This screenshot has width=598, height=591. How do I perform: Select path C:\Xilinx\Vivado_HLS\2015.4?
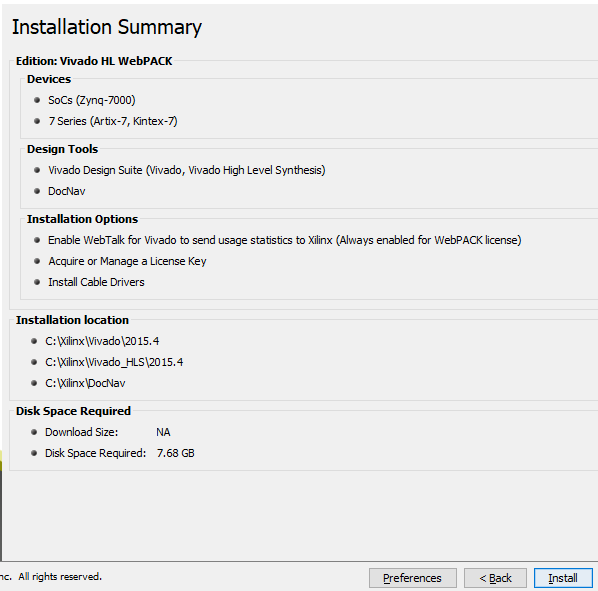(114, 362)
